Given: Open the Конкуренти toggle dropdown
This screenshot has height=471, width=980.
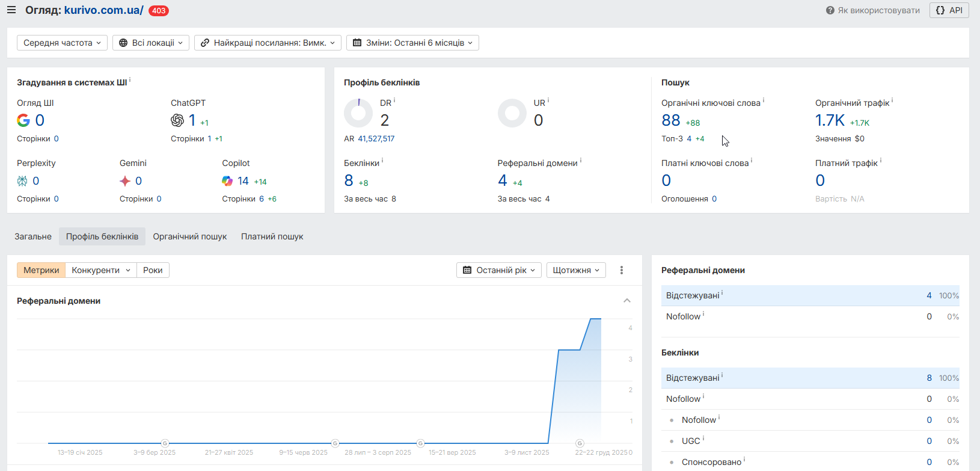Looking at the screenshot, I should click(100, 270).
